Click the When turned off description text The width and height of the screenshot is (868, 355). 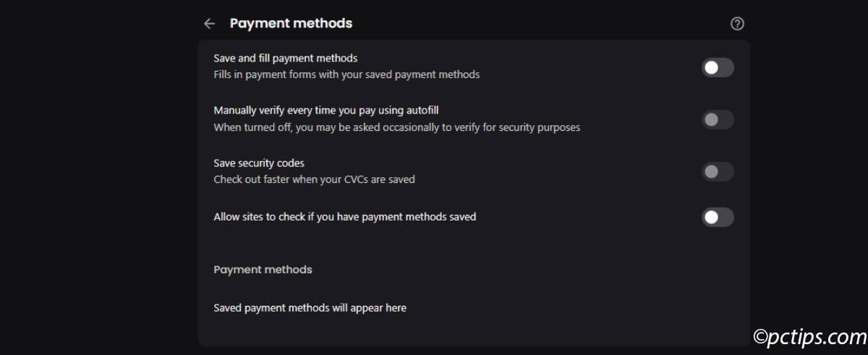click(x=396, y=127)
